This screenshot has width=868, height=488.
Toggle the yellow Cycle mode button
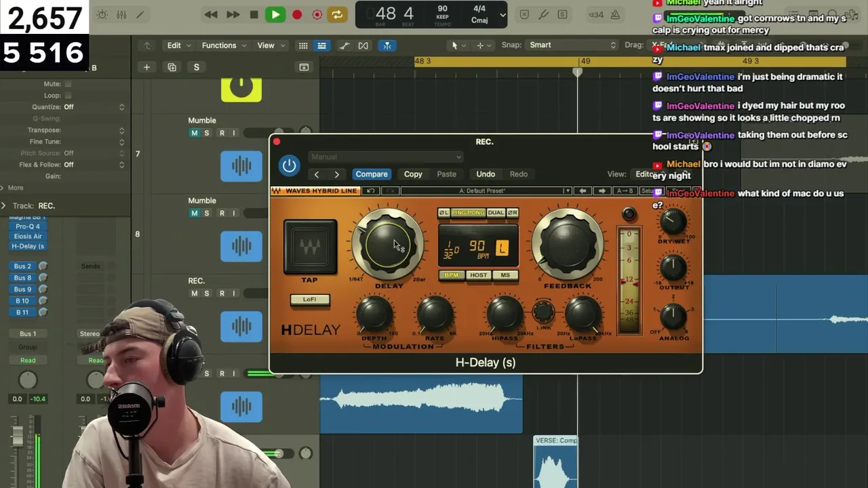[336, 14]
